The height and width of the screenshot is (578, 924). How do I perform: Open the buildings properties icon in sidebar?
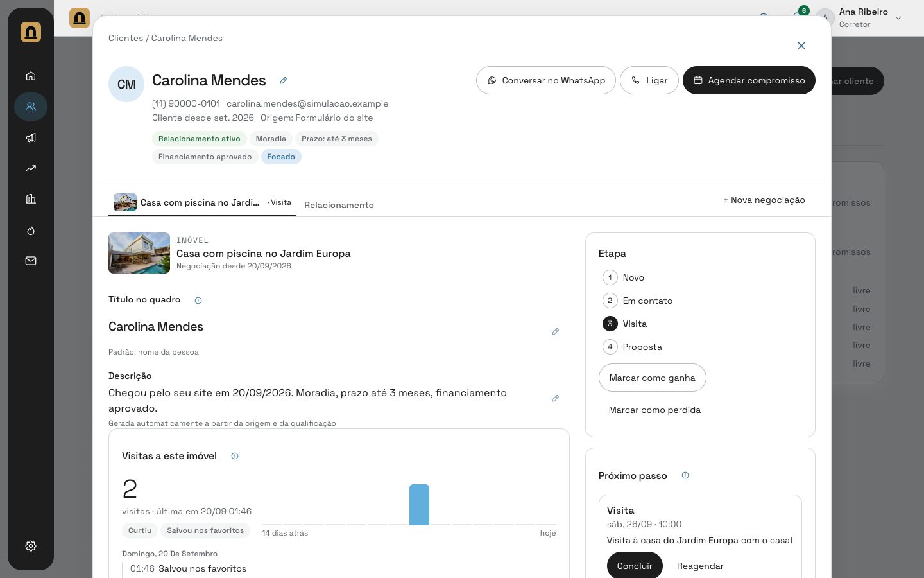[31, 199]
